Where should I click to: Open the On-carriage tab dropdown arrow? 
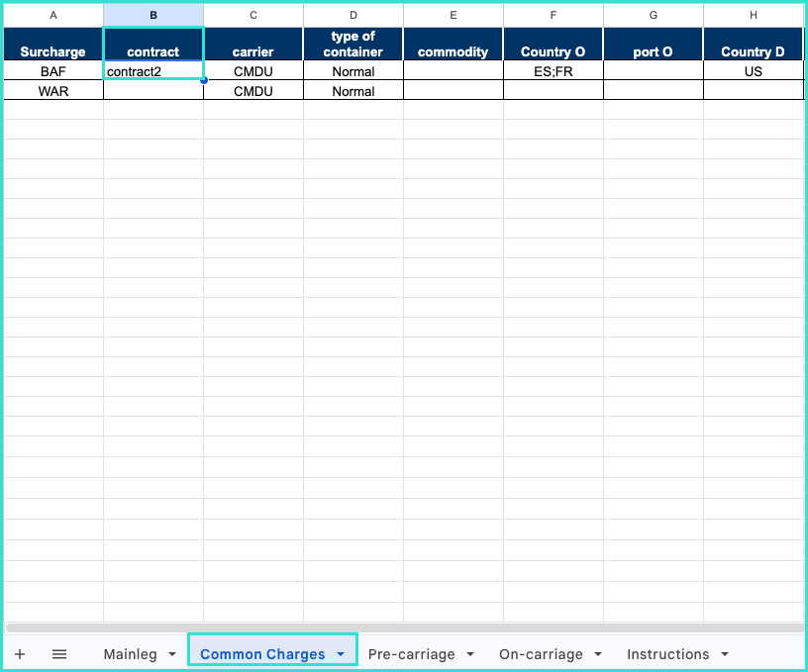coord(598,654)
